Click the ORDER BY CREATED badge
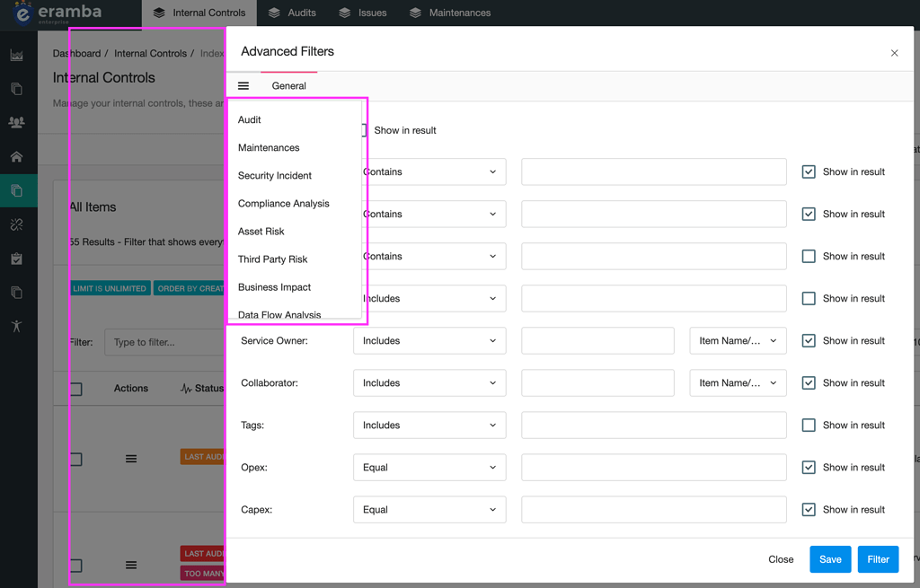The width and height of the screenshot is (920, 588). click(190, 288)
